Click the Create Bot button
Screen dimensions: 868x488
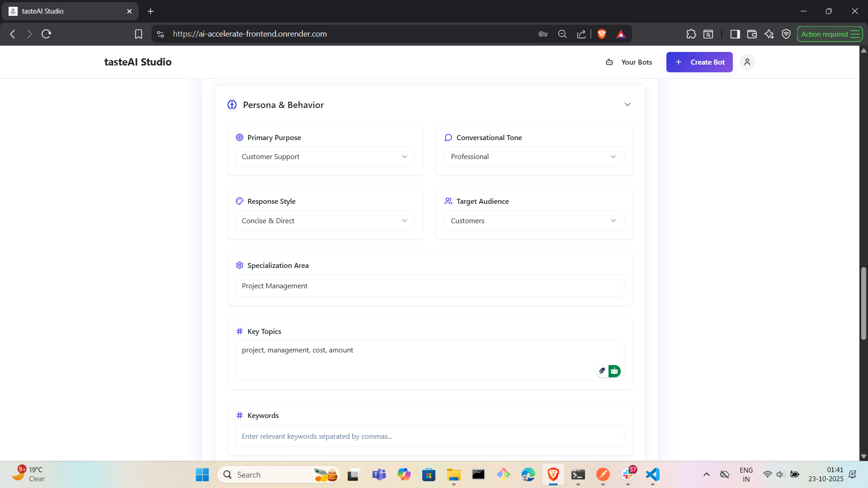tap(699, 62)
